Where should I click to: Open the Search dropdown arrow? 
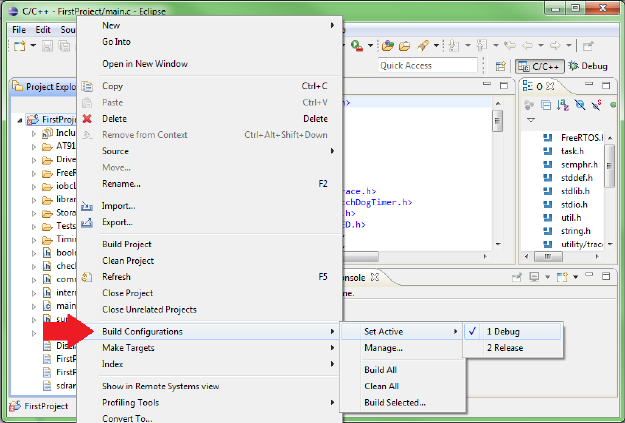[436, 46]
